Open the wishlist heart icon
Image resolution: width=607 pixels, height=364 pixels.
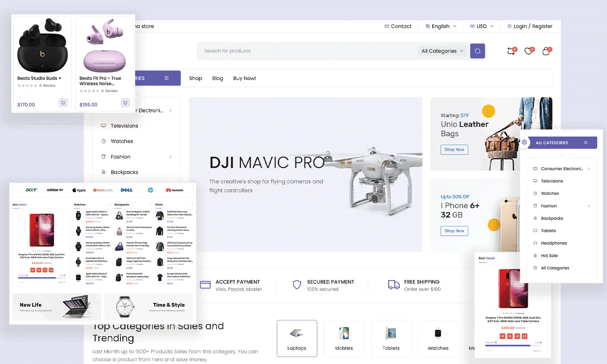pos(528,51)
